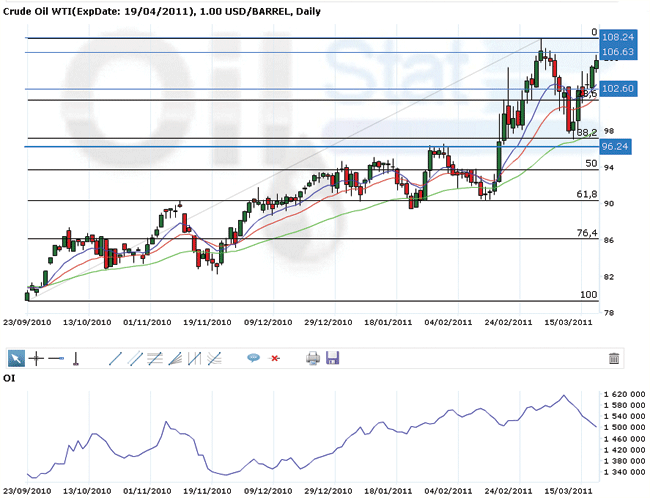This screenshot has width=650, height=498.
Task: Pick the vertical line drawing tool
Action: click(x=76, y=358)
